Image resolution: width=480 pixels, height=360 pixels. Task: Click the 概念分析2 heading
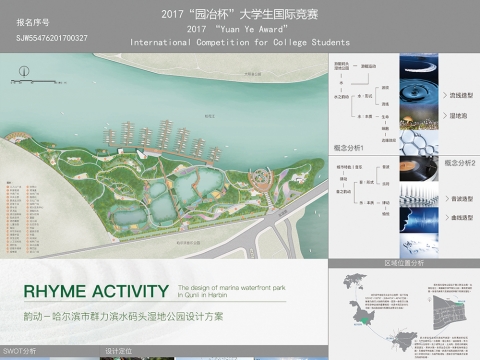click(460, 163)
